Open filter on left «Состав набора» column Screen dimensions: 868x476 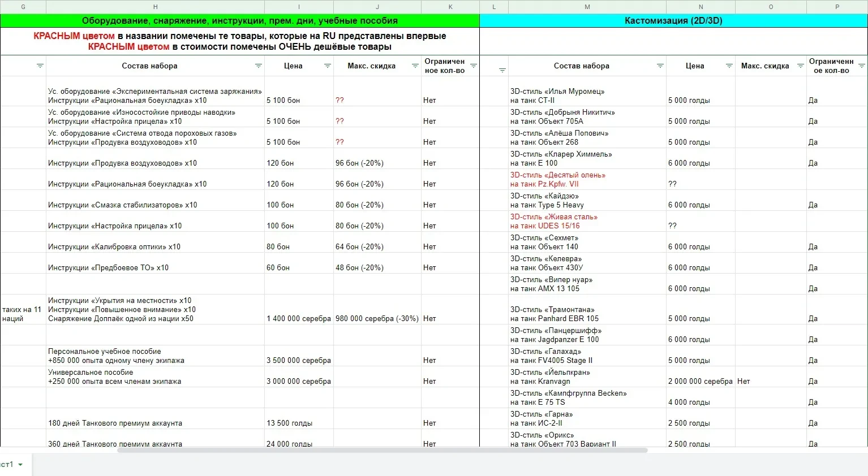point(259,66)
